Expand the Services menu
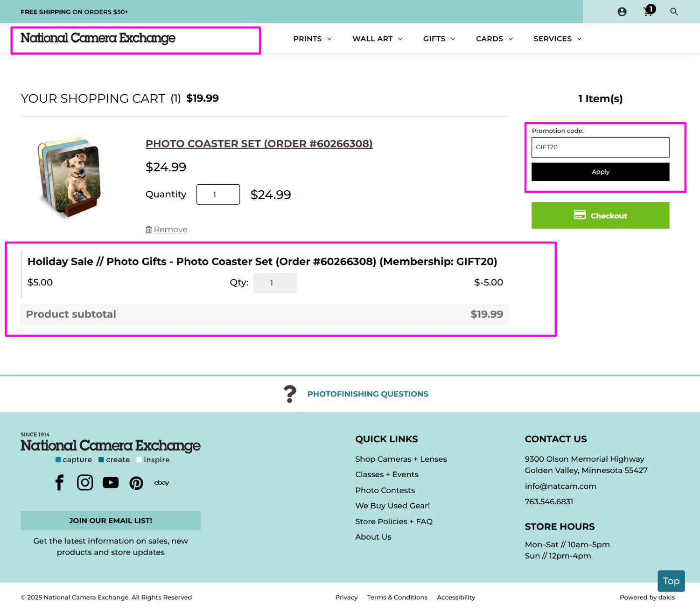700x612 pixels. 557,39
